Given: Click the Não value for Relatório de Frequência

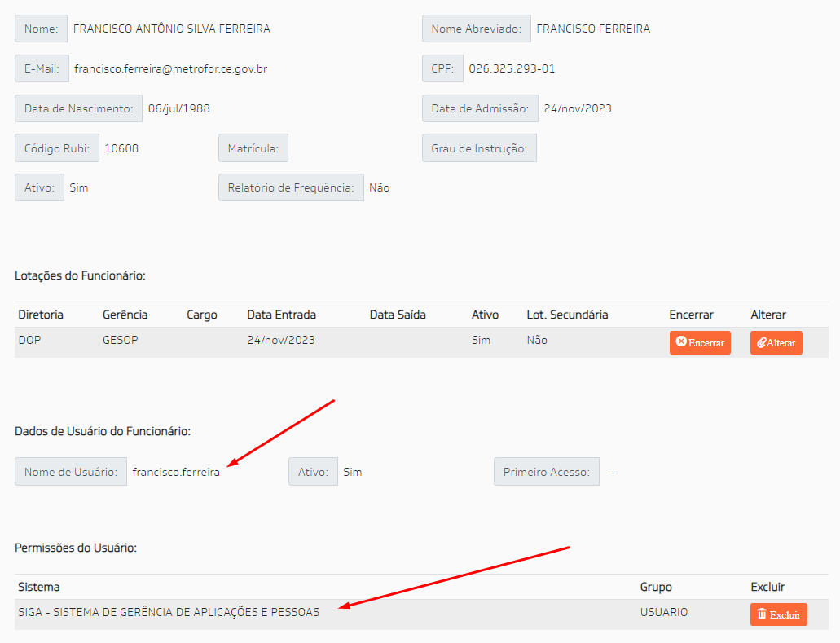Looking at the screenshot, I should [380, 188].
